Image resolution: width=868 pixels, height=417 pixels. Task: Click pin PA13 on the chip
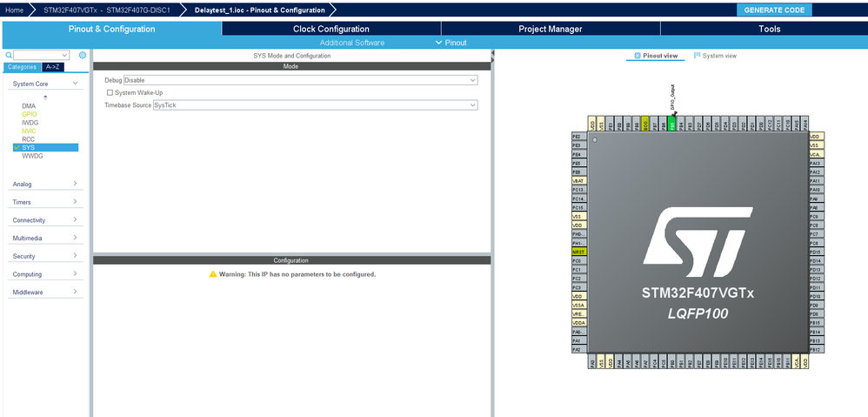click(817, 164)
